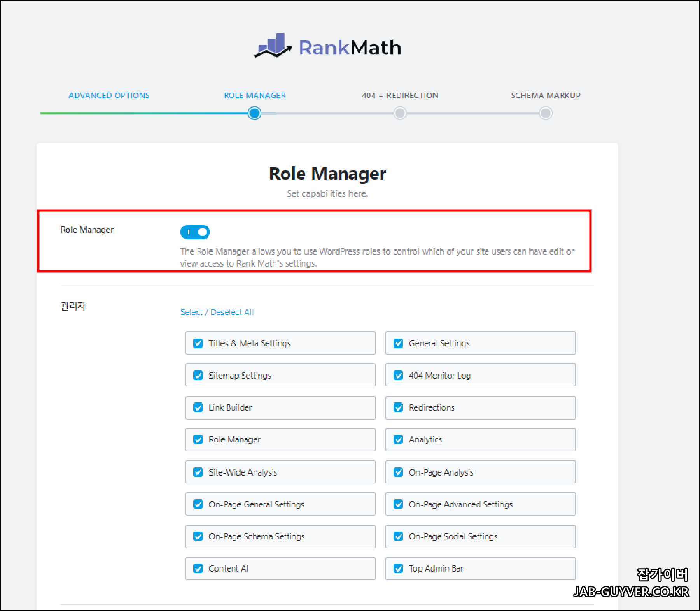
Task: Open the Role Manager step label
Action: click(255, 95)
